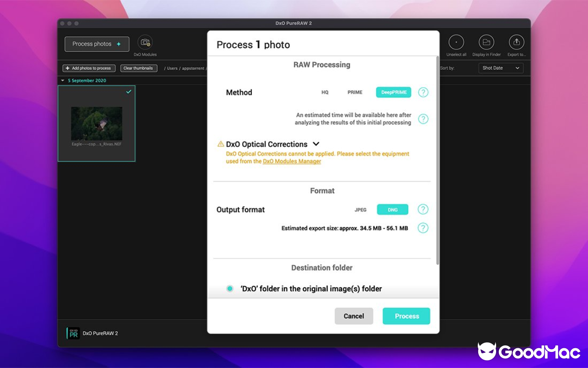The width and height of the screenshot is (588, 368).
Task: Click the Add photos to process button
Action: click(x=89, y=68)
